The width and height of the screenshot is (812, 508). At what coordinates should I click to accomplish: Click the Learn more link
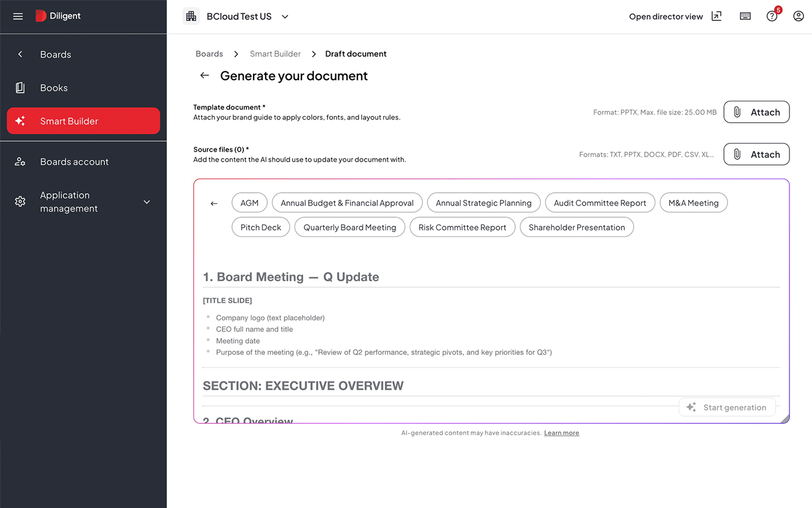(x=561, y=433)
